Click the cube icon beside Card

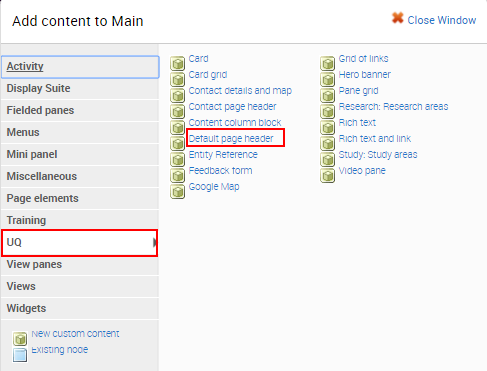point(177,63)
